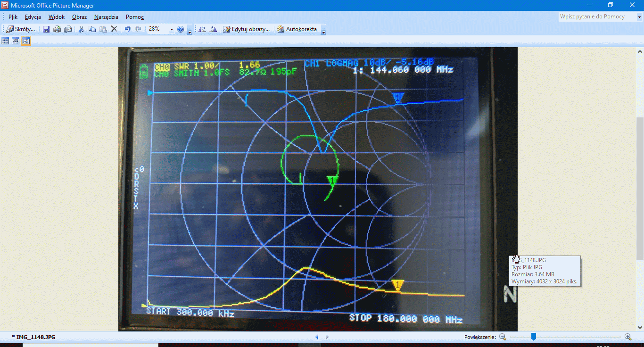Click the Print icon
The height and width of the screenshot is (347, 644).
(57, 29)
